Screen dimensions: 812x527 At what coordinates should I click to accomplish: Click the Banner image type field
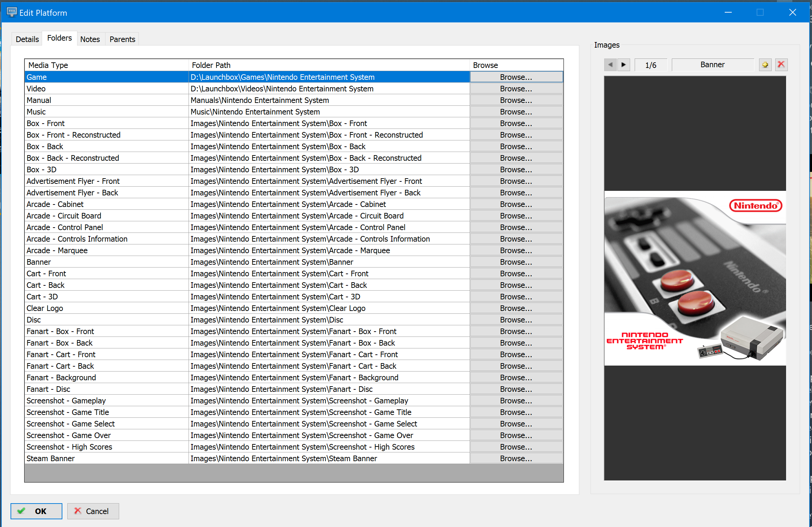[x=712, y=65]
